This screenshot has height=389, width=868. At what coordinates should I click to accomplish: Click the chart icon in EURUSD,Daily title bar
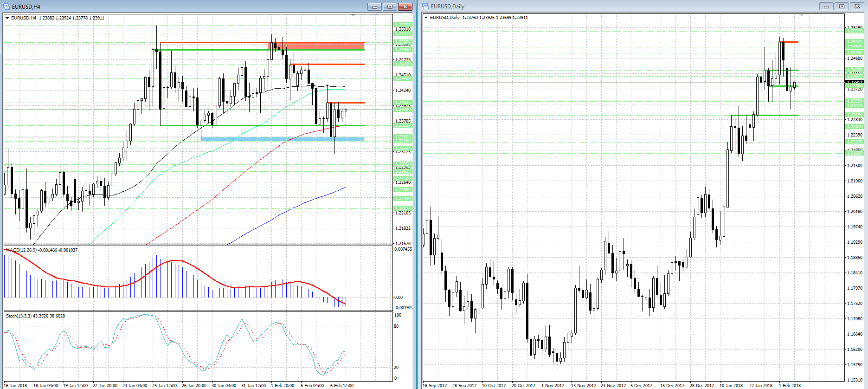425,6
